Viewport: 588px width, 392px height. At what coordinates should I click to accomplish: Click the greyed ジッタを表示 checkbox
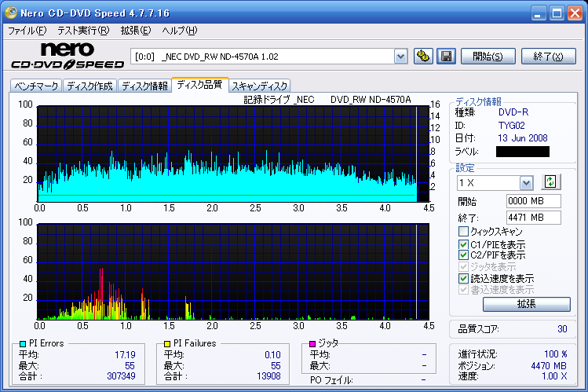(x=463, y=267)
